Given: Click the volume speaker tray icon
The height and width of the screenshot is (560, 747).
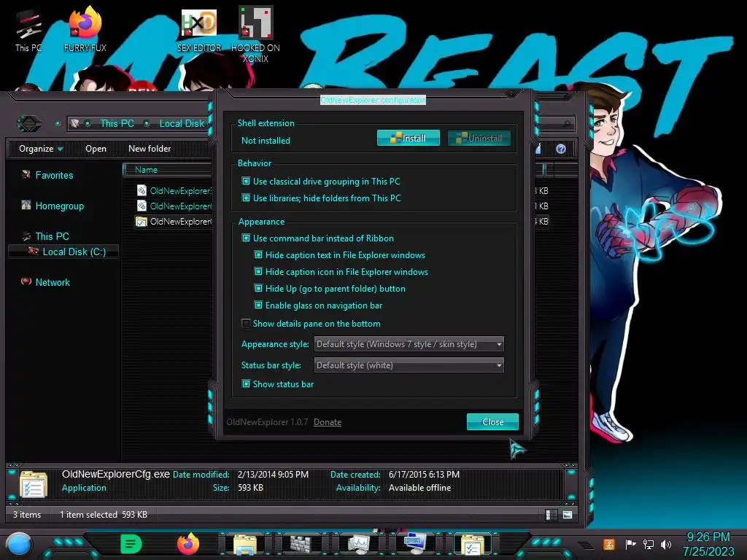Looking at the screenshot, I should [666, 544].
